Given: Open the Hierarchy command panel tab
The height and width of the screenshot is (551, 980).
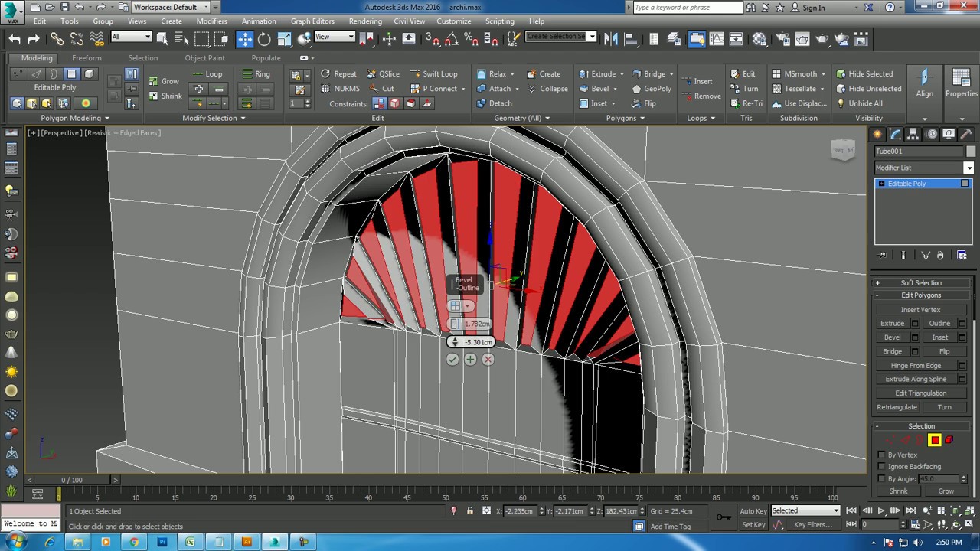Looking at the screenshot, I should click(x=913, y=134).
